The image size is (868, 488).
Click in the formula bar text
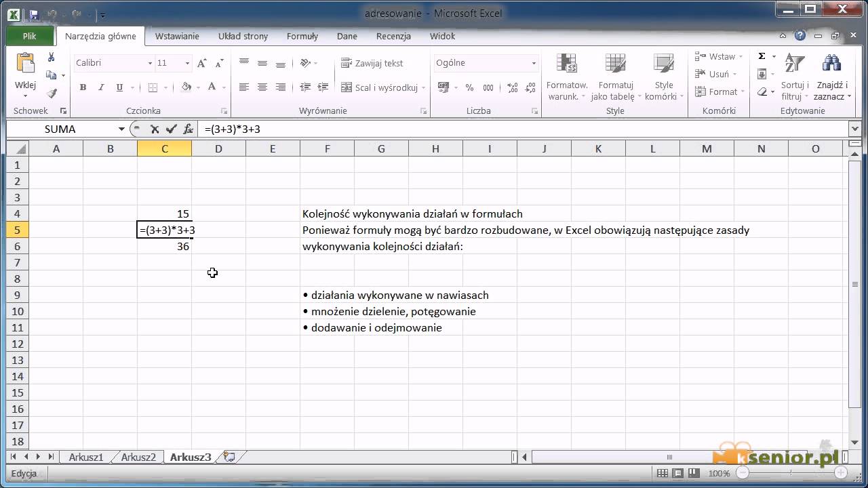click(232, 129)
